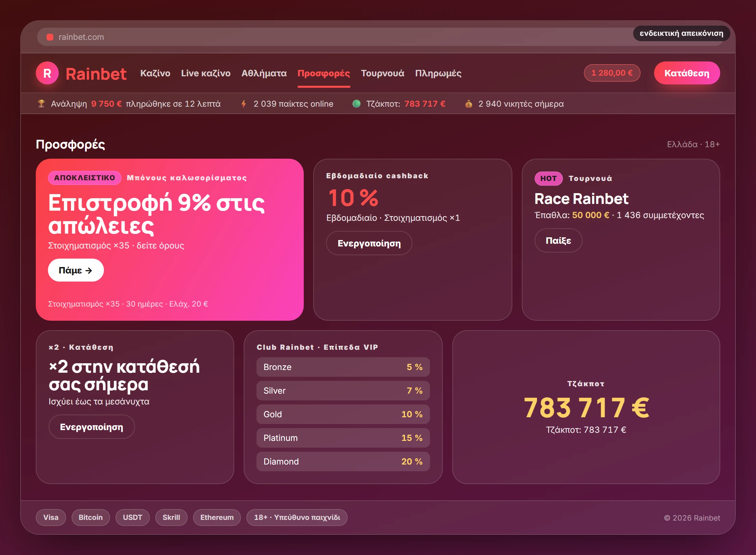
Task: Click the red site icon in address bar
Action: click(x=50, y=37)
